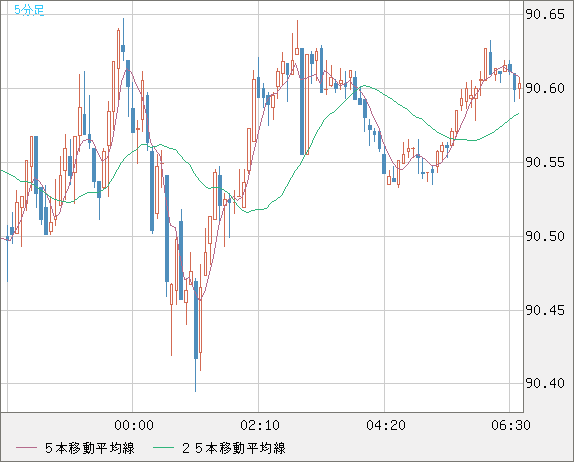Click the 02:10 time axis label
Screen dimensions: 574x462
(260, 425)
